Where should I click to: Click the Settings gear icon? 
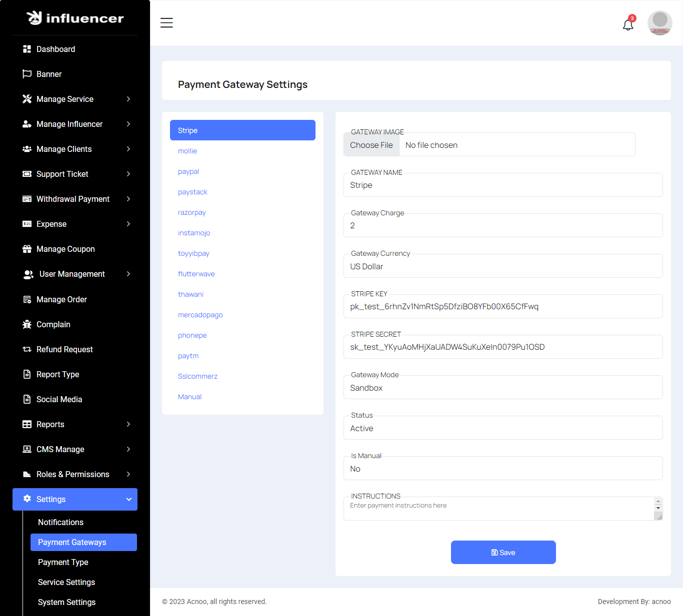[x=27, y=499]
